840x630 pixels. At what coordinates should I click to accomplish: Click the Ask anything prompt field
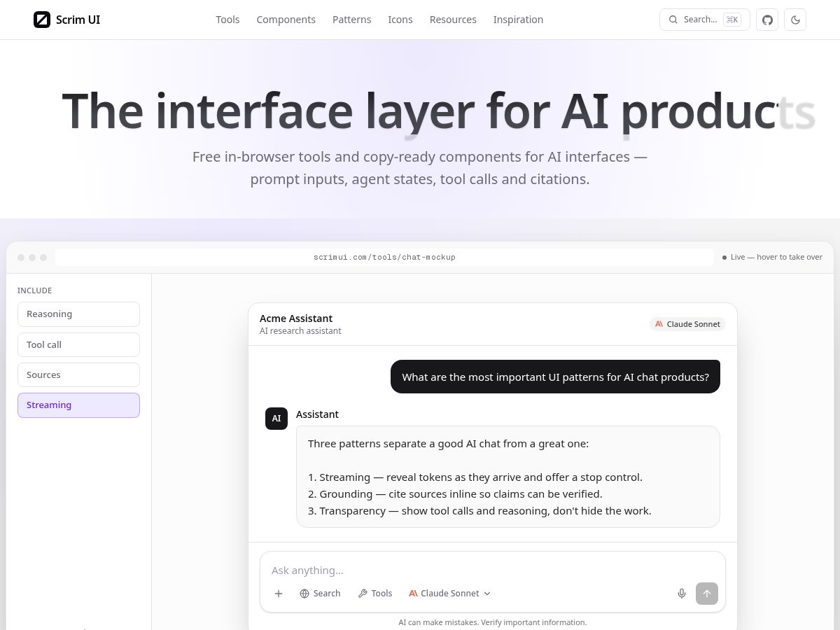493,570
